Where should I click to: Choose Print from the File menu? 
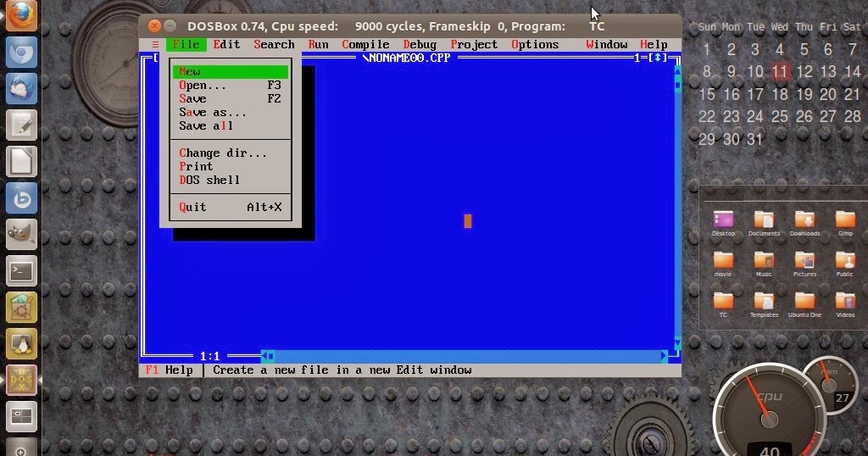point(231,166)
